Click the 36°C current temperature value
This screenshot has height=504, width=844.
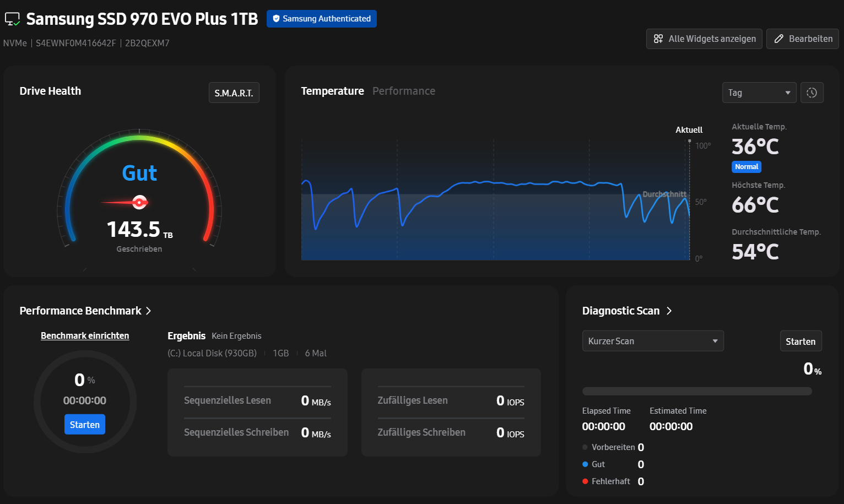(x=755, y=147)
